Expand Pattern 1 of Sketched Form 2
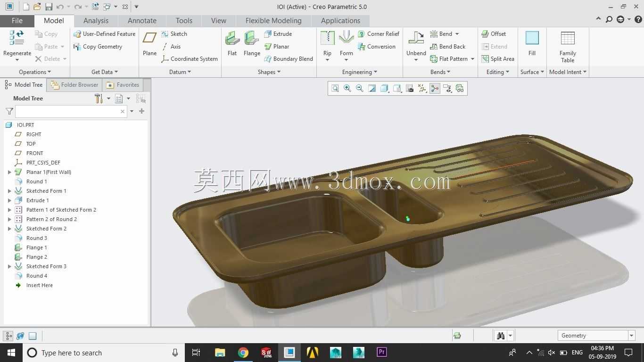Screen dimensions: 644x362 click(x=9, y=210)
